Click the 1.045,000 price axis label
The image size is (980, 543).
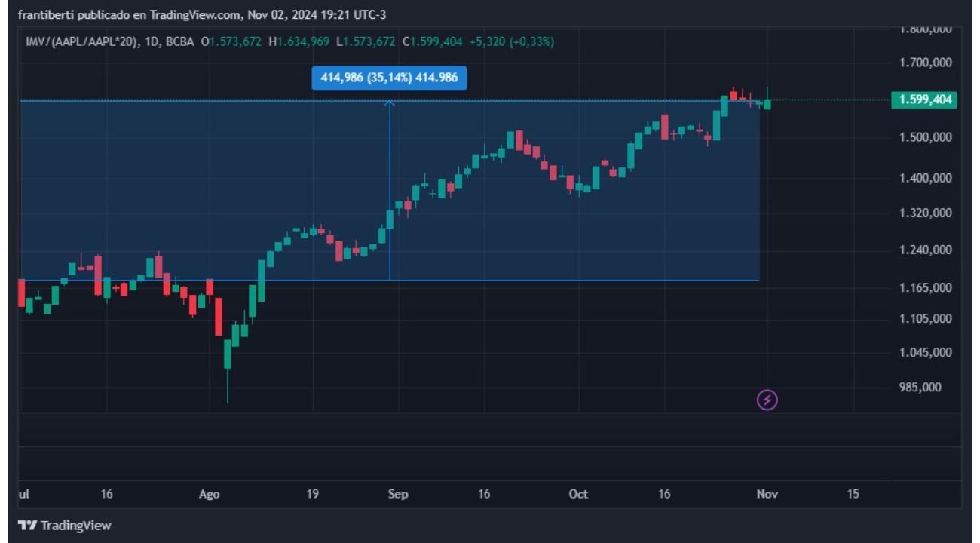[x=925, y=352]
